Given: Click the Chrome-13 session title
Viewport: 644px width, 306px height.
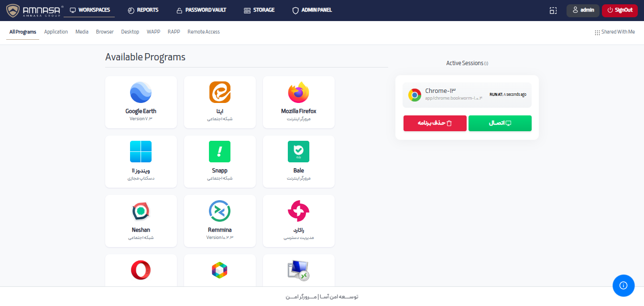Looking at the screenshot, I should click(x=441, y=91).
